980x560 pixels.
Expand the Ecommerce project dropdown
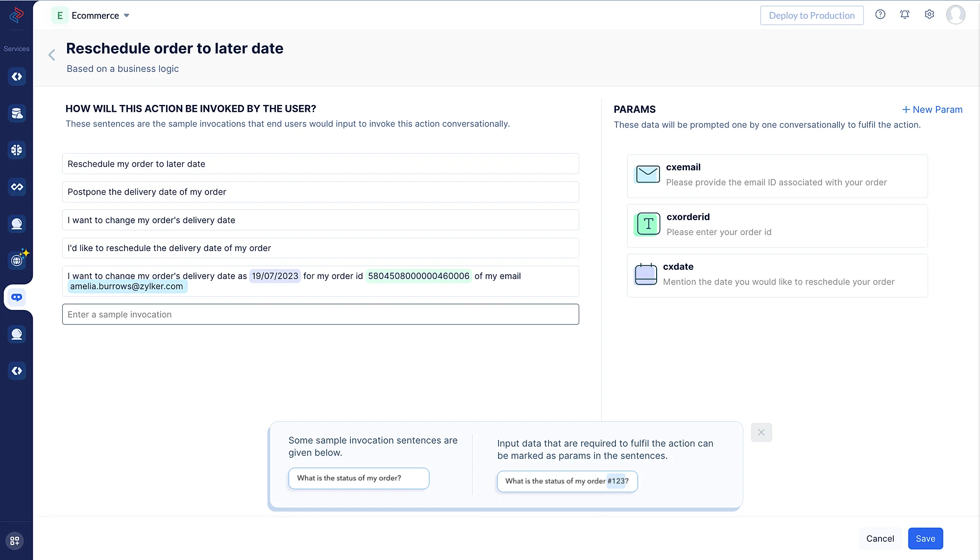126,16
